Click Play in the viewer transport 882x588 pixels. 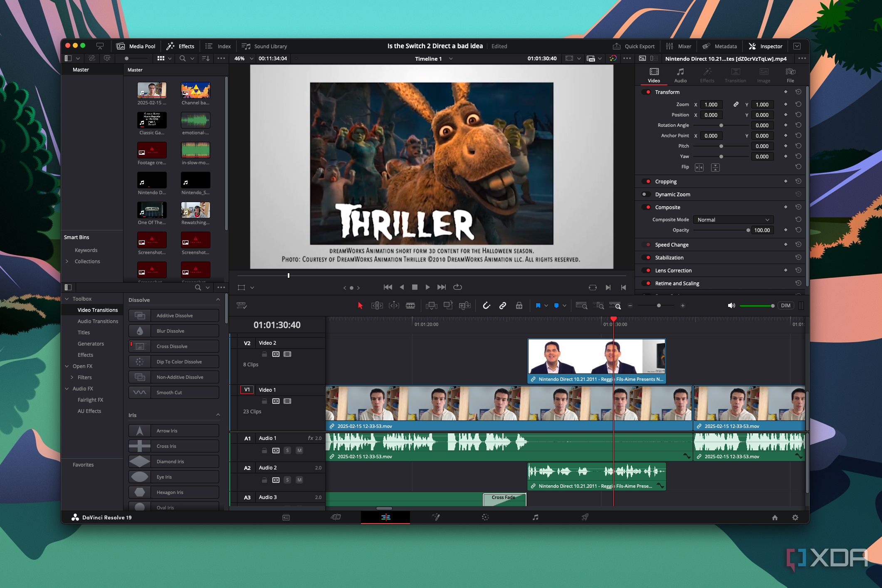click(x=427, y=287)
